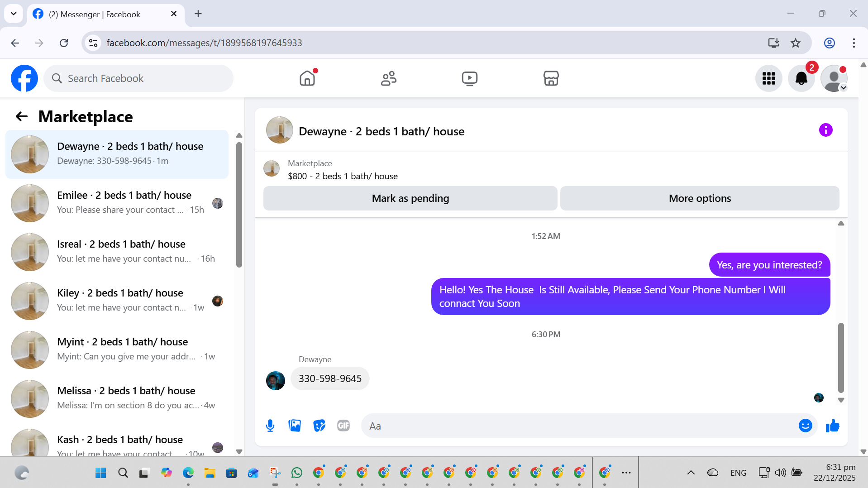This screenshot has height=488, width=868.
Task: Open WhatsApp from taskbar
Action: (x=296, y=473)
